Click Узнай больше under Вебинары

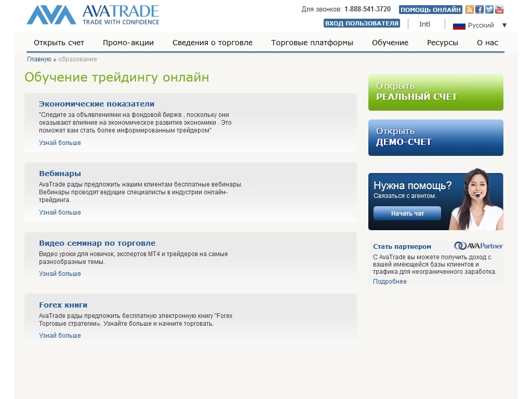coord(60,212)
